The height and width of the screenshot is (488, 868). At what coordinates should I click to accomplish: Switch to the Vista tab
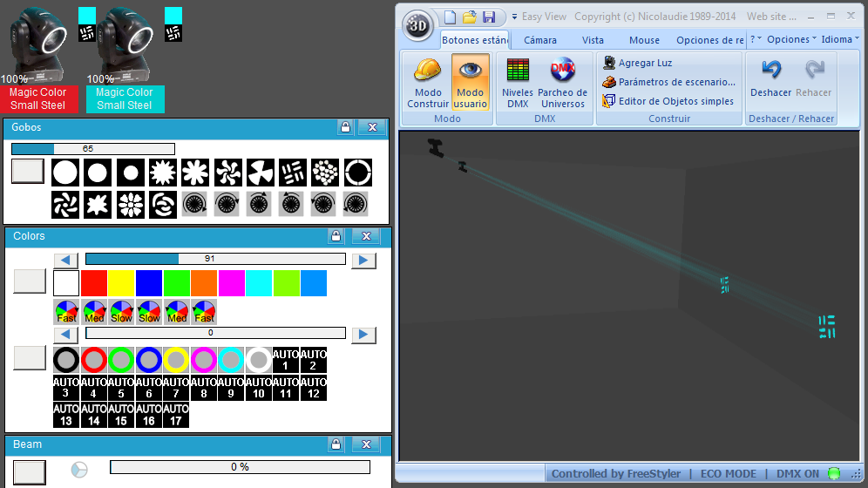click(593, 40)
